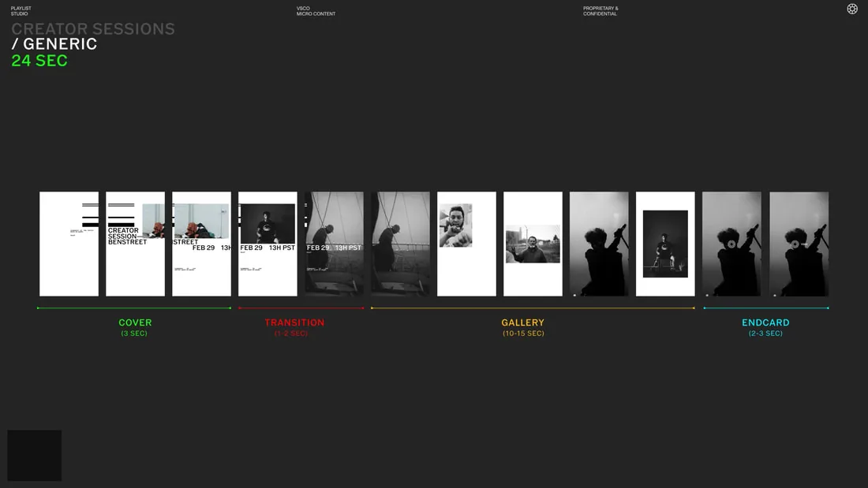Click the red TRANSITION section label

click(x=294, y=322)
